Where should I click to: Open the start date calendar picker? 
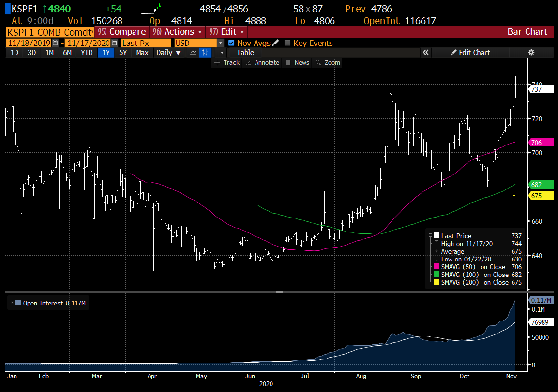click(x=55, y=43)
